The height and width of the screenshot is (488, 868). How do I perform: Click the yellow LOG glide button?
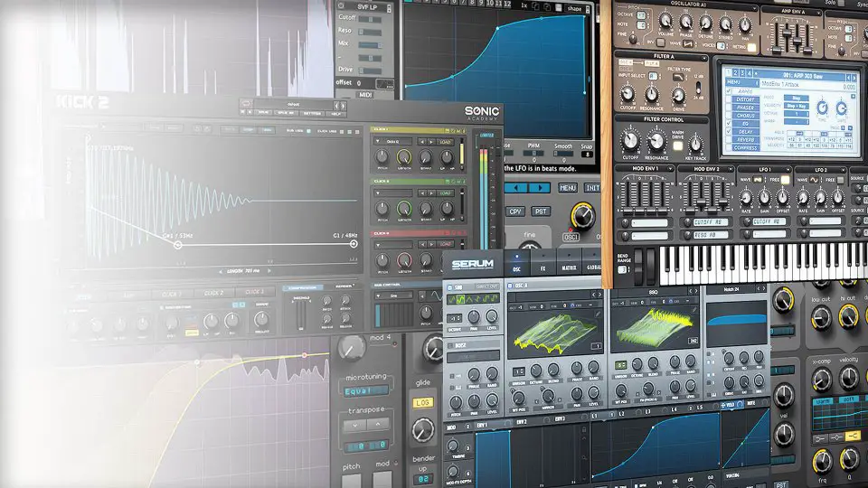pos(423,403)
